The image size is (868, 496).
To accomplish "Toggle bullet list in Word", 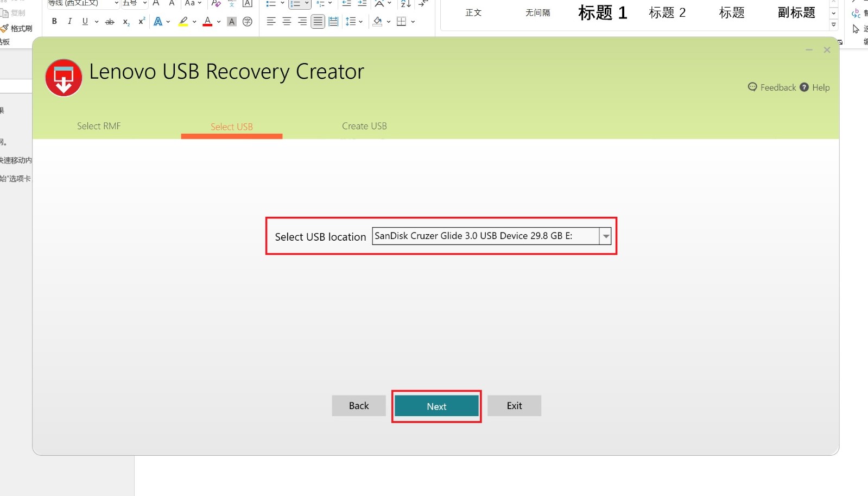I will coord(271,3).
